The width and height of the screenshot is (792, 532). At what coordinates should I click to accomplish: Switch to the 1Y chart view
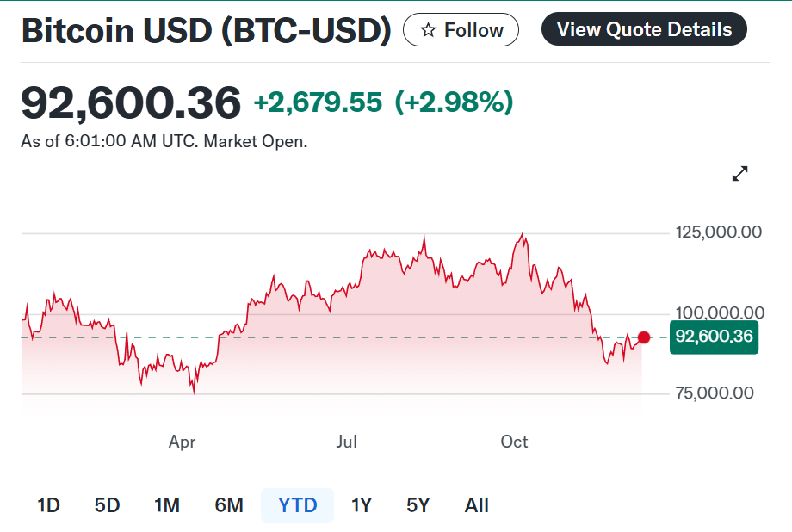click(x=362, y=505)
